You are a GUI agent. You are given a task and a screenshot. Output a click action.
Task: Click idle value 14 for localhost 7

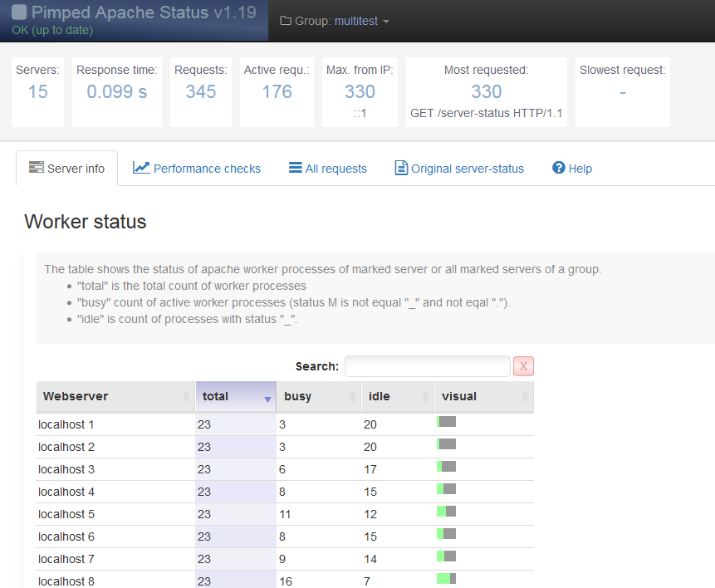click(x=370, y=559)
